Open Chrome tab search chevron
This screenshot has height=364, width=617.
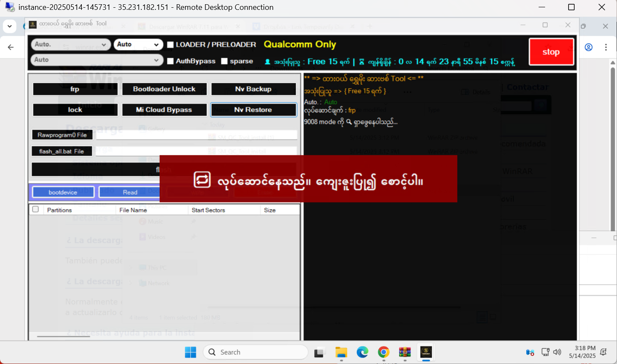[x=9, y=27]
